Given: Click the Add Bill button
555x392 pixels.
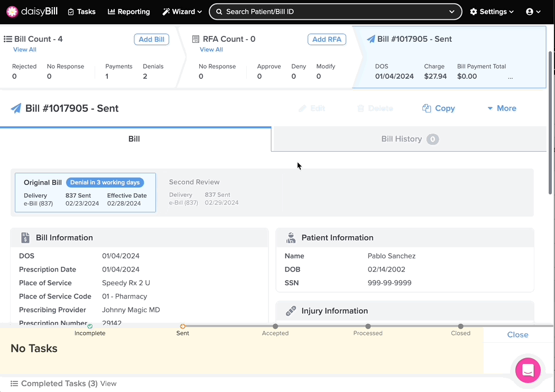Looking at the screenshot, I should click(x=152, y=39).
